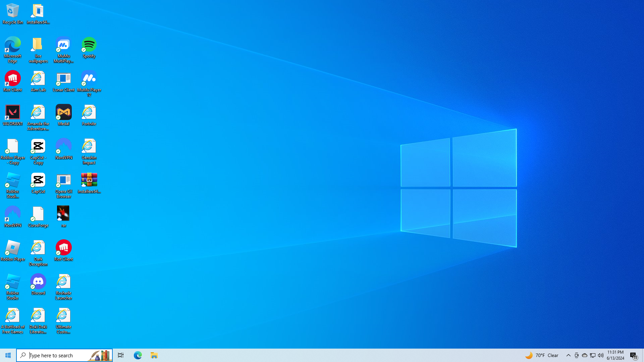Image resolution: width=644 pixels, height=362 pixels.
Task: Open the weather widget showing 70°F Clear
Action: (x=542, y=355)
